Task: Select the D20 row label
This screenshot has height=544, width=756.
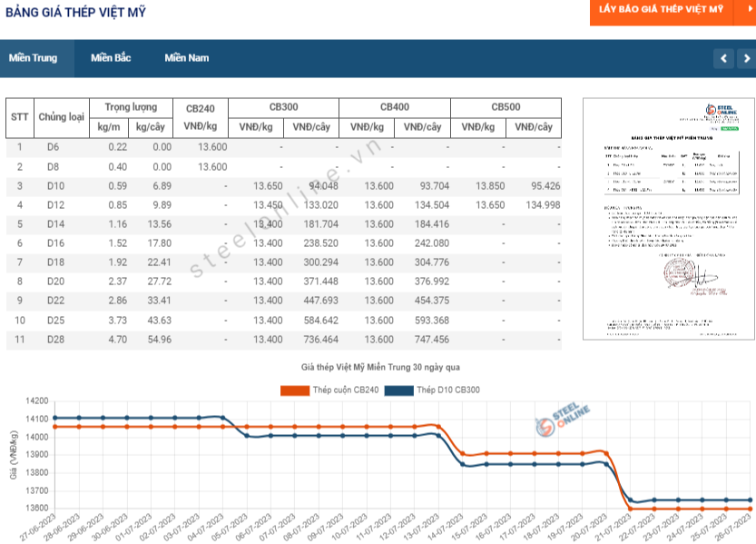Action: (55, 282)
